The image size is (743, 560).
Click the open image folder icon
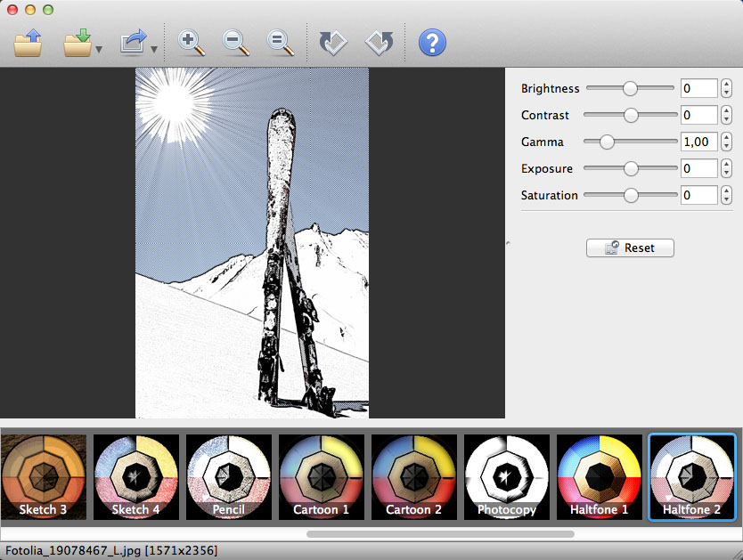[28, 43]
